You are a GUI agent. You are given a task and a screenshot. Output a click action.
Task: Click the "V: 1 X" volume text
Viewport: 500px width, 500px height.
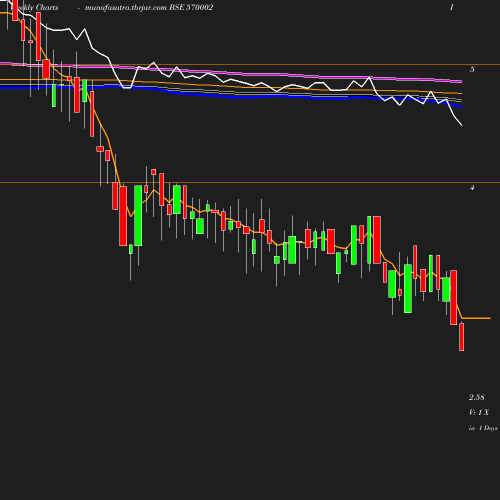[479, 412]
